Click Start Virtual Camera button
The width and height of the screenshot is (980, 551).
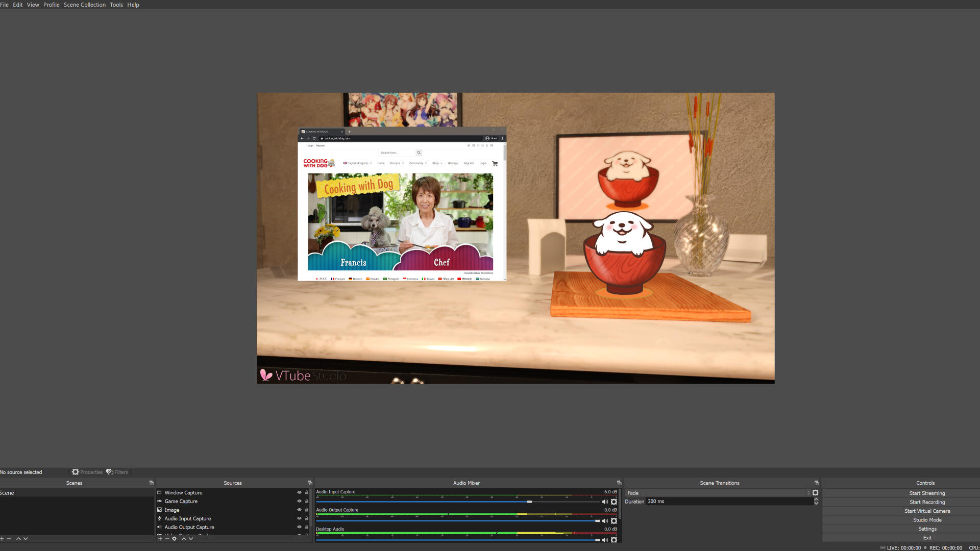click(927, 511)
